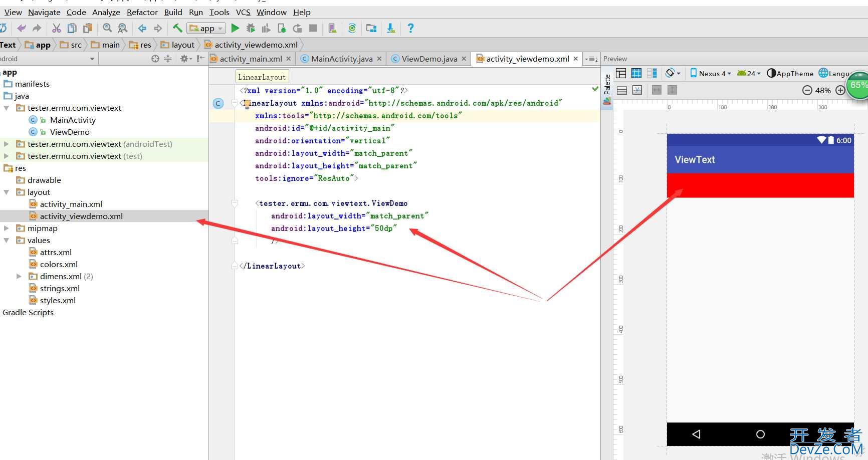
Task: Open the Project Structure icon
Action: 371,29
